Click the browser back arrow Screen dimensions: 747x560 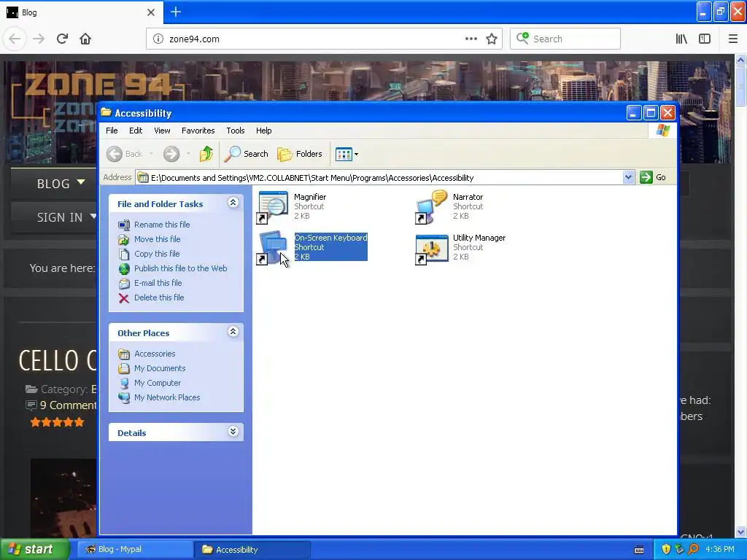click(x=15, y=39)
